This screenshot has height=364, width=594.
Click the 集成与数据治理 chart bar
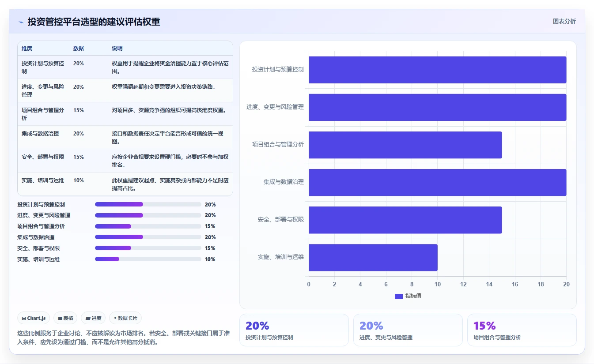pos(437,182)
